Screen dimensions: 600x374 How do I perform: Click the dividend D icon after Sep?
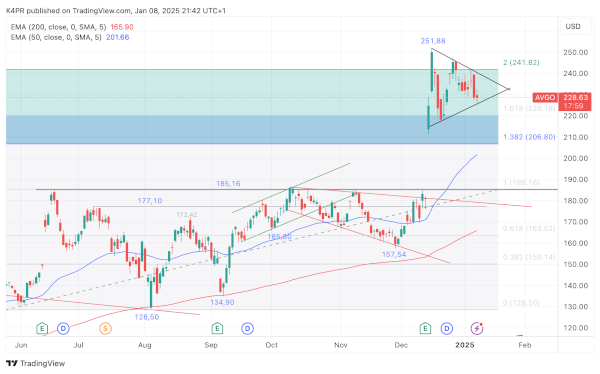click(x=248, y=328)
